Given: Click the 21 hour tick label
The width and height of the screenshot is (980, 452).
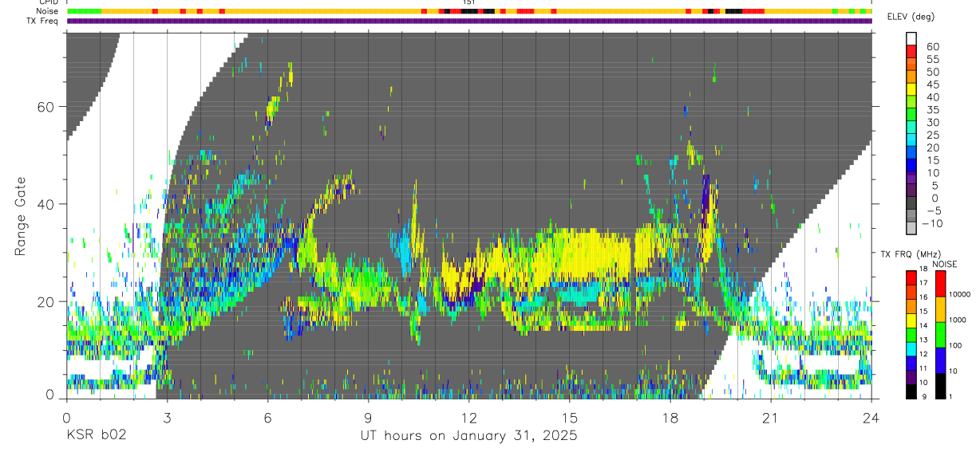Looking at the screenshot, I should tap(770, 416).
